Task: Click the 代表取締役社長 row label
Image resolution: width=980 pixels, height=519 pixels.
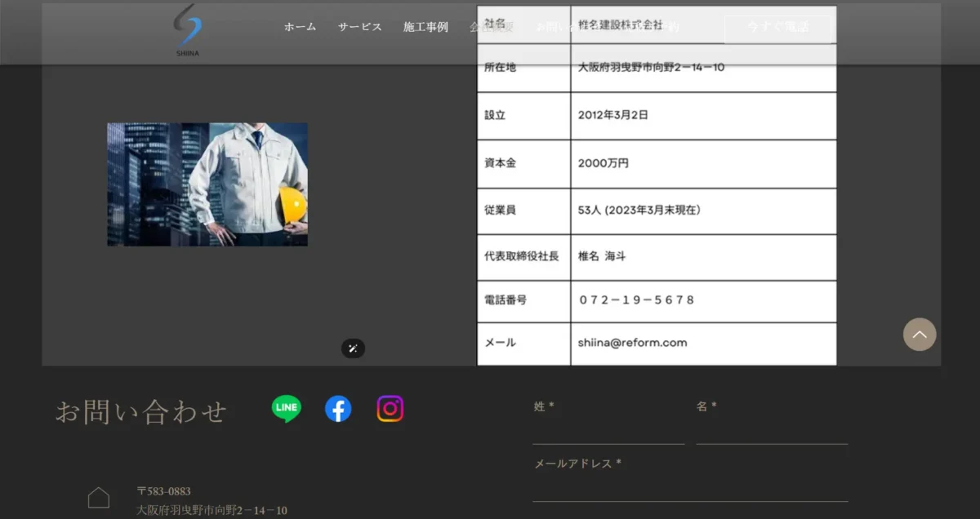Action: click(x=522, y=256)
